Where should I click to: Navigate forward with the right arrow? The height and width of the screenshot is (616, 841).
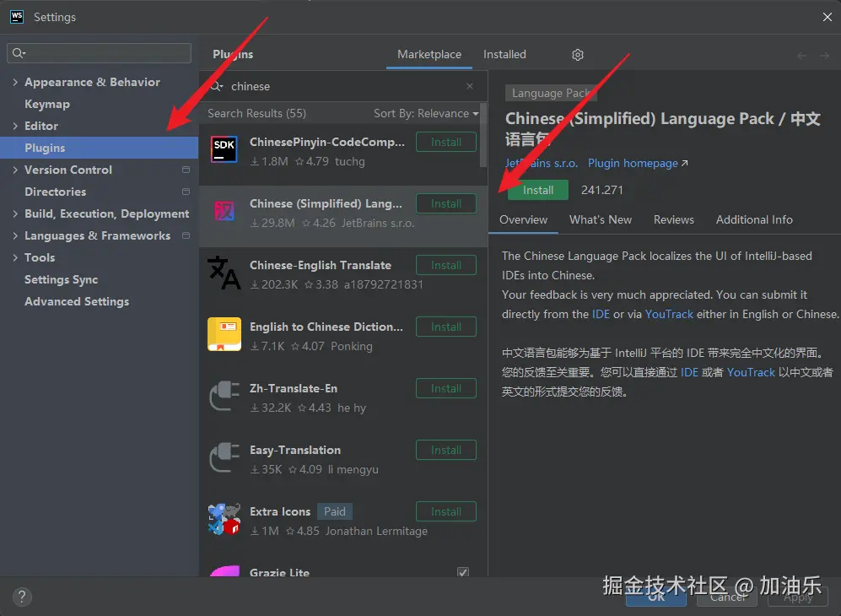(x=824, y=56)
